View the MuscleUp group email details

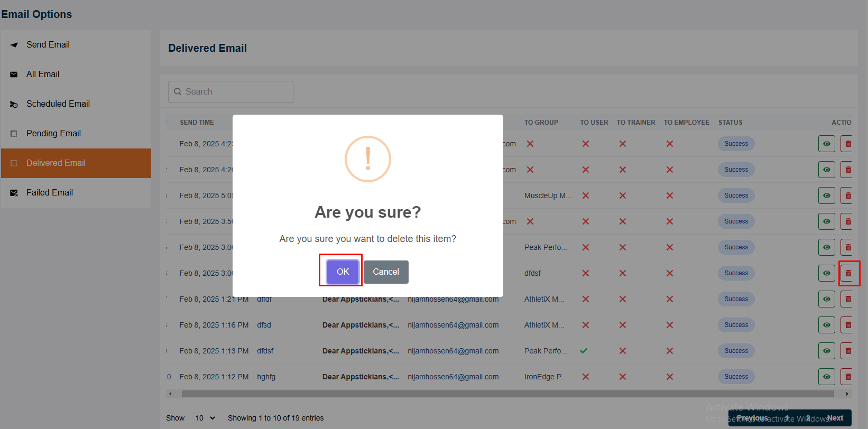[x=826, y=195]
